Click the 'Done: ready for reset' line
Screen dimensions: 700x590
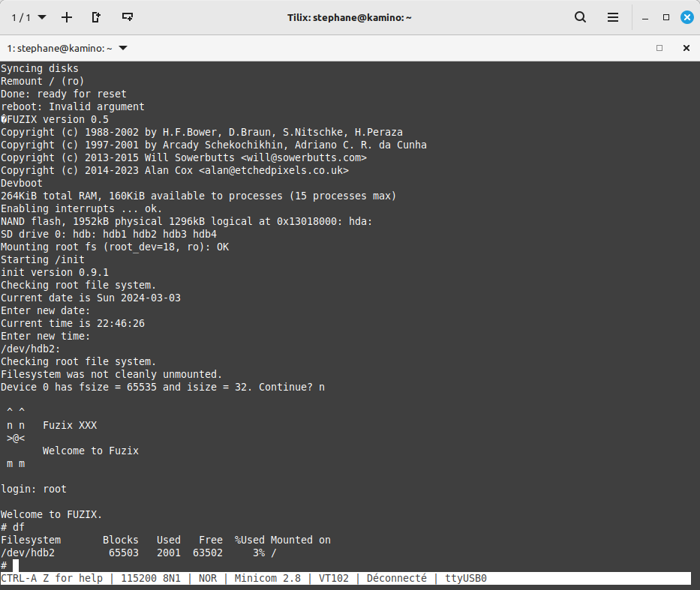click(64, 94)
